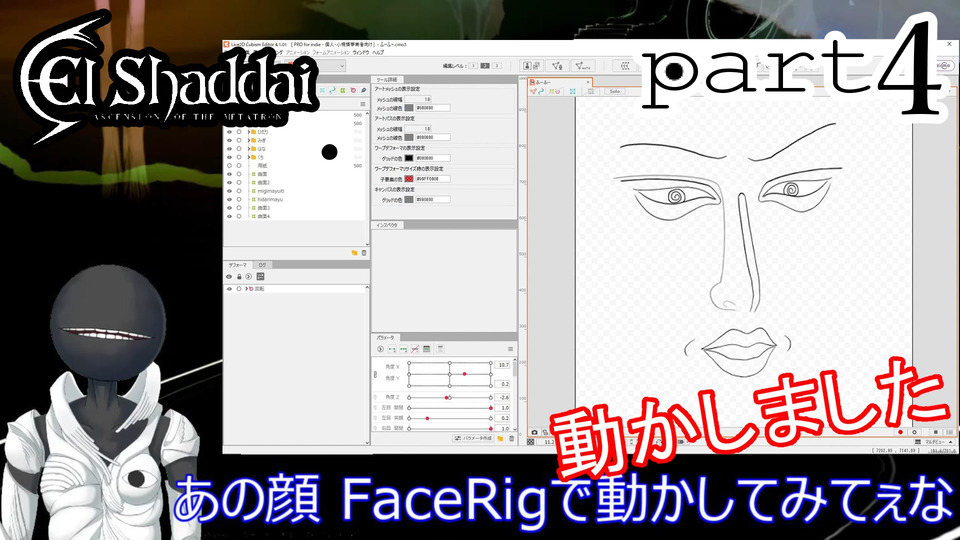Click the blue glue tool icon

tap(363, 90)
